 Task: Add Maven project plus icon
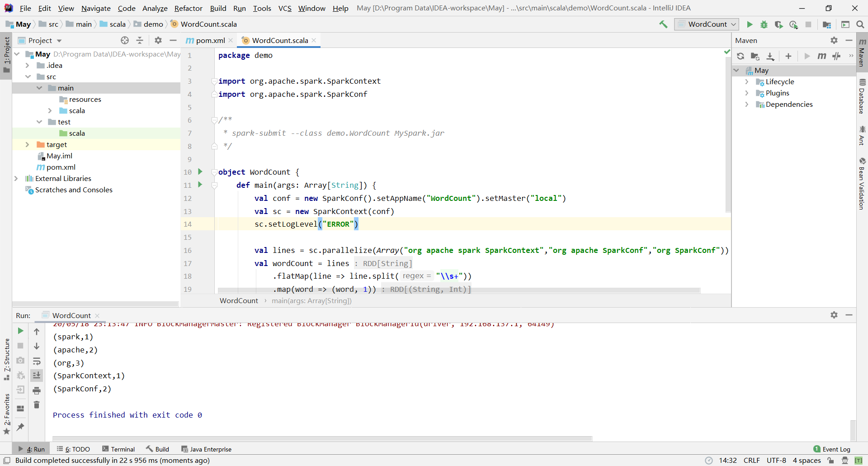click(x=788, y=56)
